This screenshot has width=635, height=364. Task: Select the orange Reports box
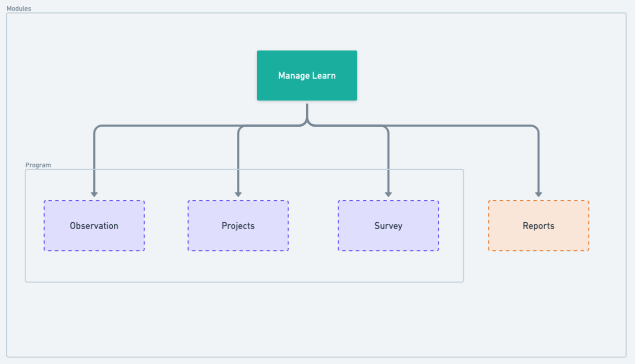coord(538,226)
